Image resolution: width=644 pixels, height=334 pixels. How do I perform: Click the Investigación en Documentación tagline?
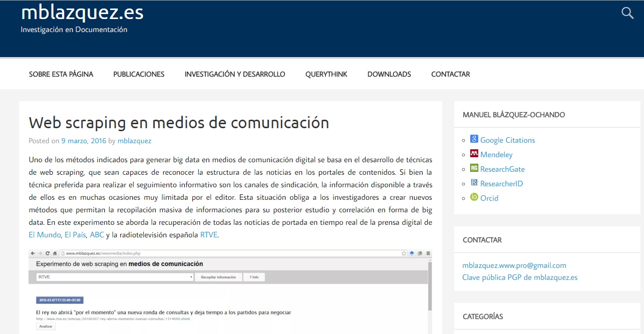[x=74, y=30]
